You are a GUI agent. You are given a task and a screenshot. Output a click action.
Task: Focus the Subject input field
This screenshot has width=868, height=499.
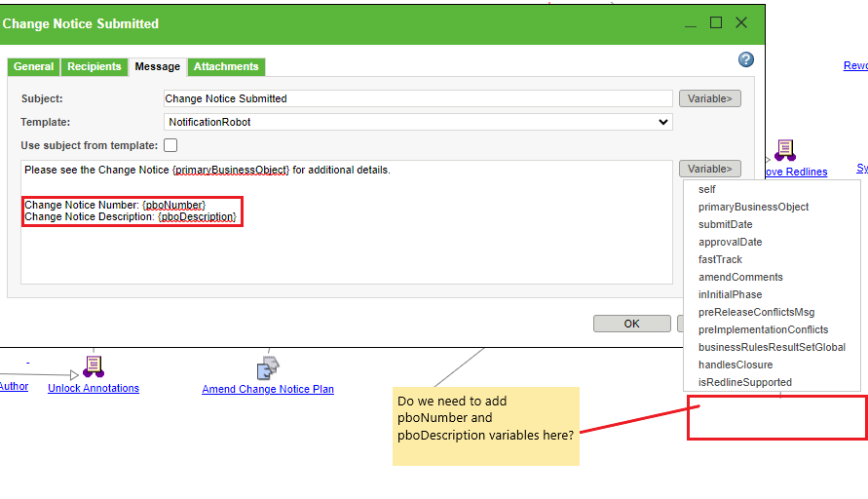(x=418, y=98)
